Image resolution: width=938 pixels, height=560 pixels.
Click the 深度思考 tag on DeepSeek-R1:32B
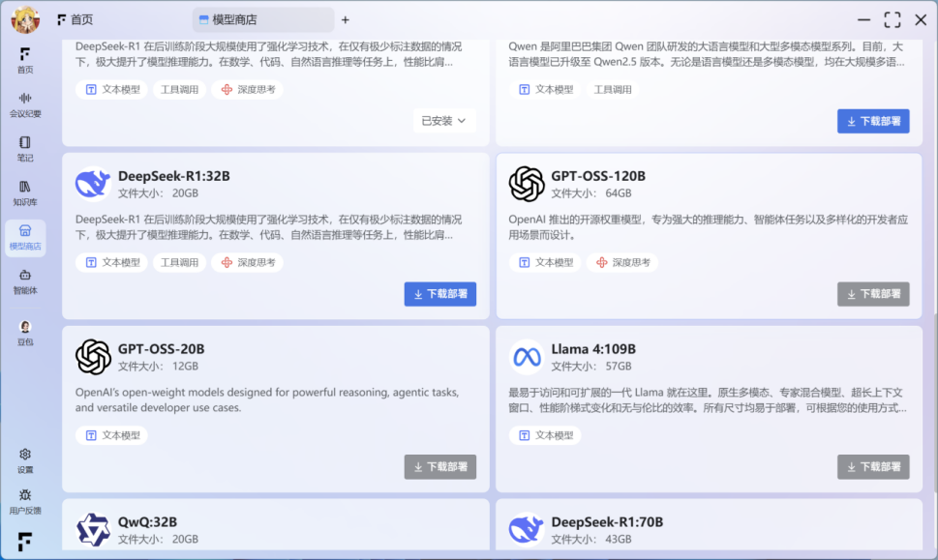(248, 262)
